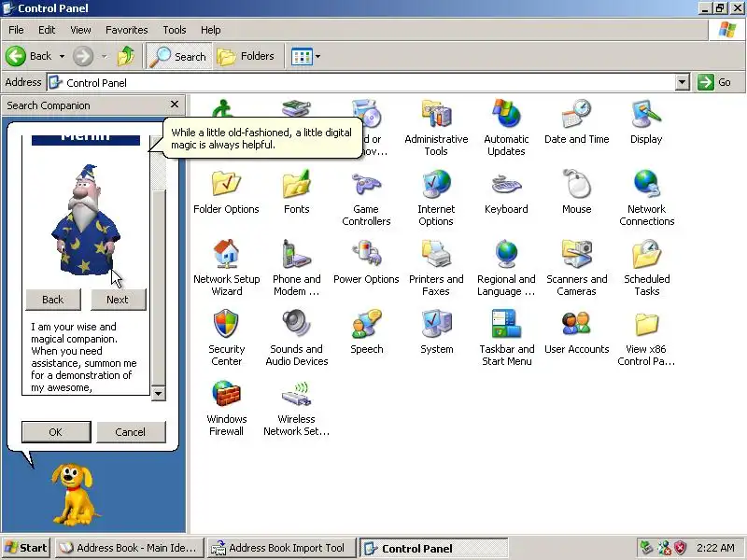Close the Search Companion pane

175,105
